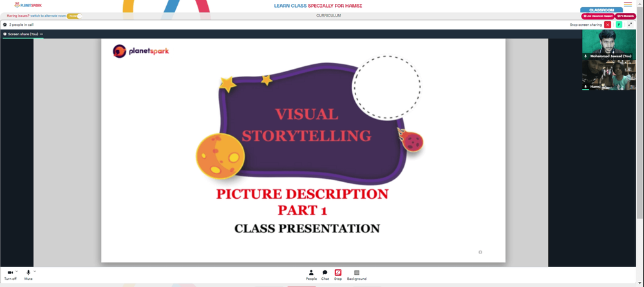Open Live Classroom Support
644x287 pixels.
point(598,16)
